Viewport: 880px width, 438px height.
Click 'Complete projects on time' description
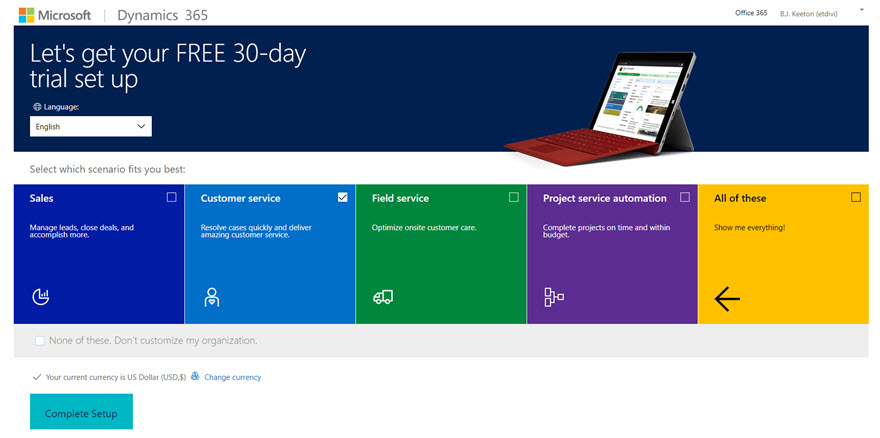pos(606,231)
